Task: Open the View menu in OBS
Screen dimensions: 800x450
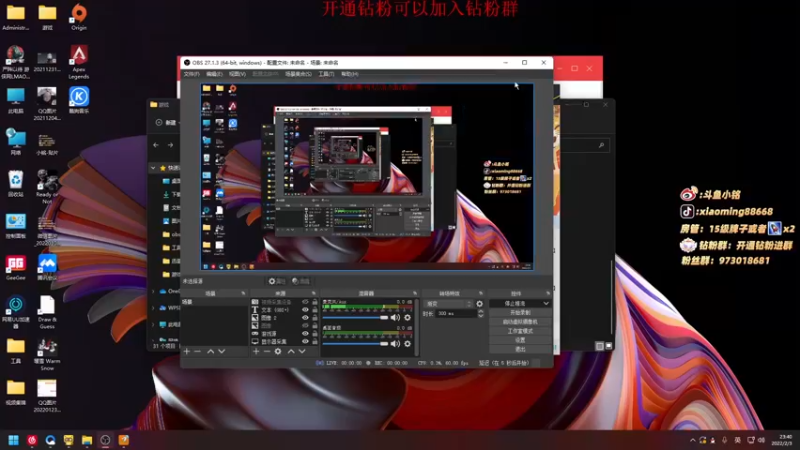Action: [237, 74]
